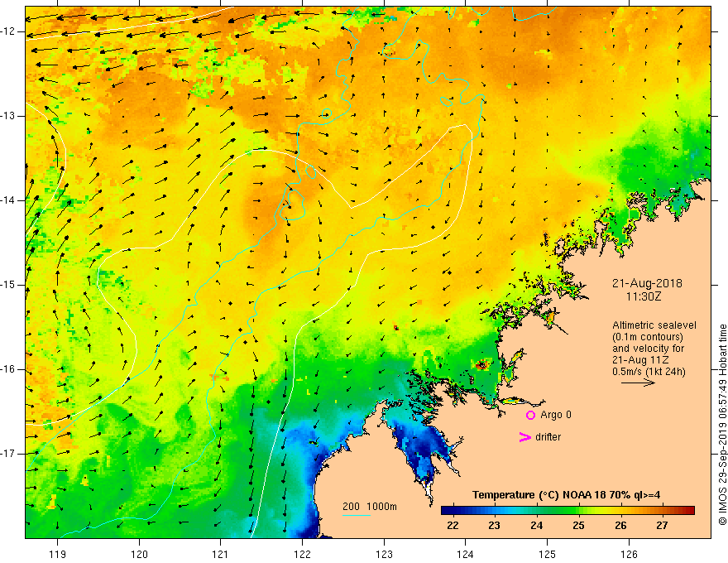Screen dimensions: 728x563
Task: Click the longitude 120 axis label
Action: pyautogui.click(x=139, y=555)
